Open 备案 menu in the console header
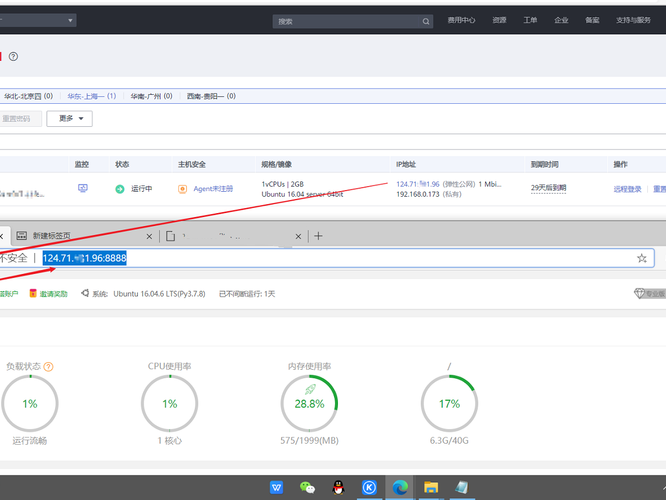 coord(592,20)
